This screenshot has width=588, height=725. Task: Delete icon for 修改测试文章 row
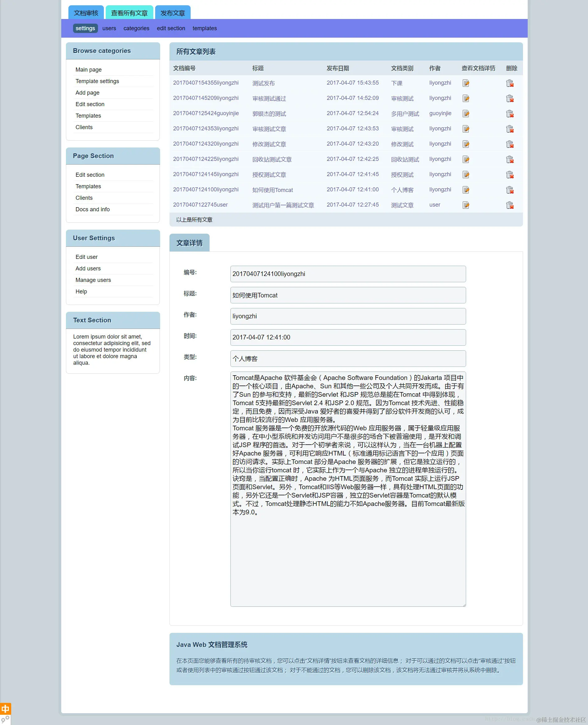(509, 144)
